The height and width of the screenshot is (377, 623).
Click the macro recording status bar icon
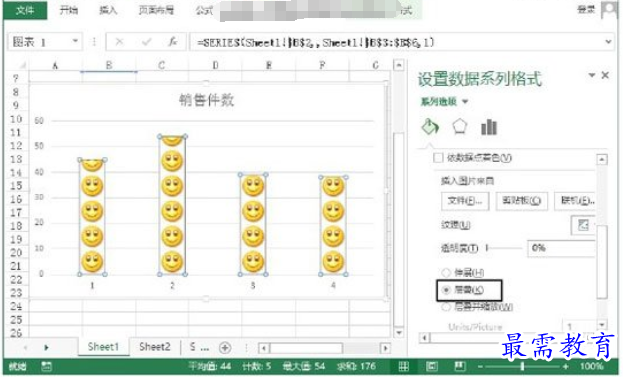tap(46, 366)
